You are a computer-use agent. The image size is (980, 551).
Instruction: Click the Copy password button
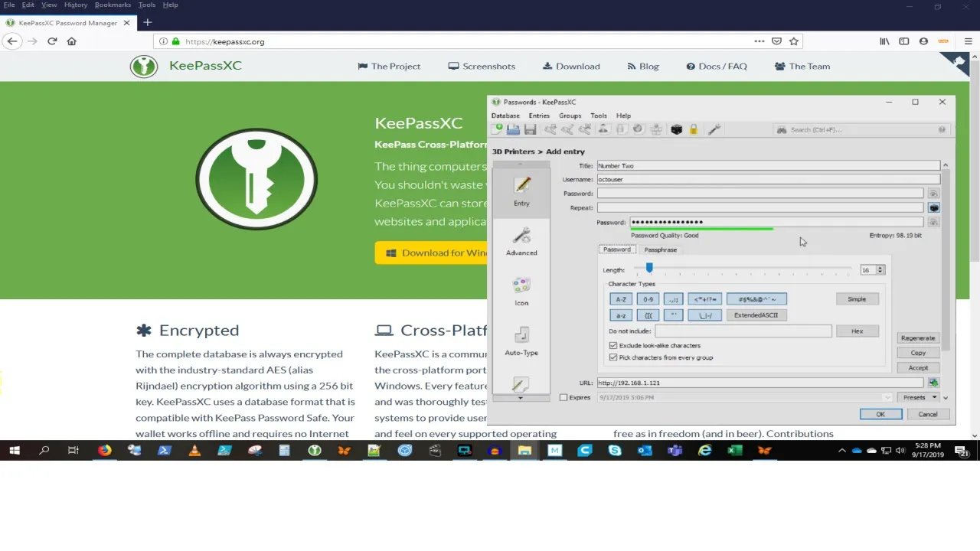(x=918, y=353)
